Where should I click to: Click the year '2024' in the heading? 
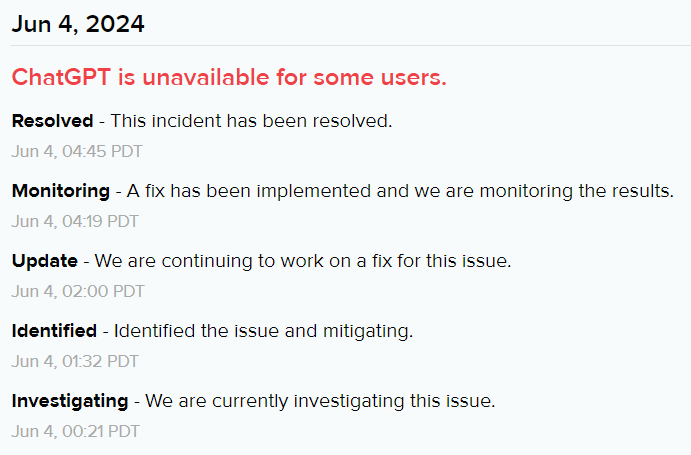[116, 24]
